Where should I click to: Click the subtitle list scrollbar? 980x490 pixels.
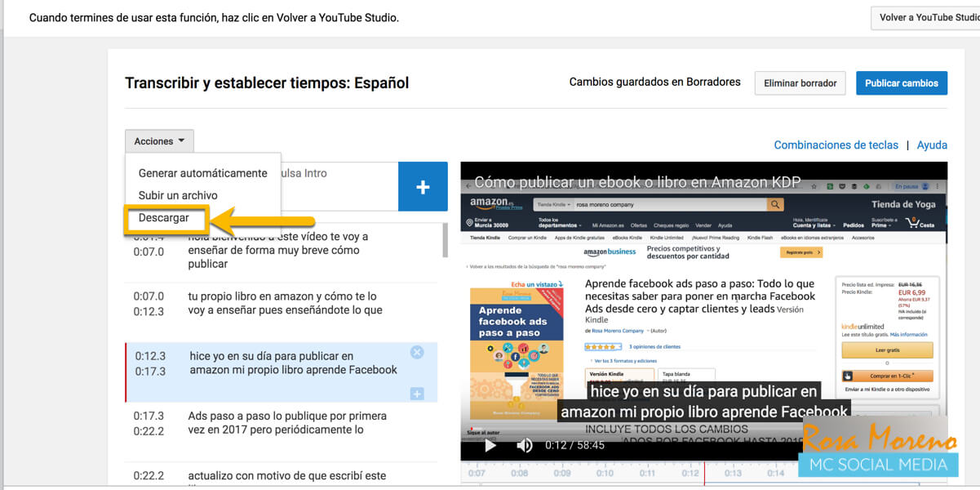445,242
